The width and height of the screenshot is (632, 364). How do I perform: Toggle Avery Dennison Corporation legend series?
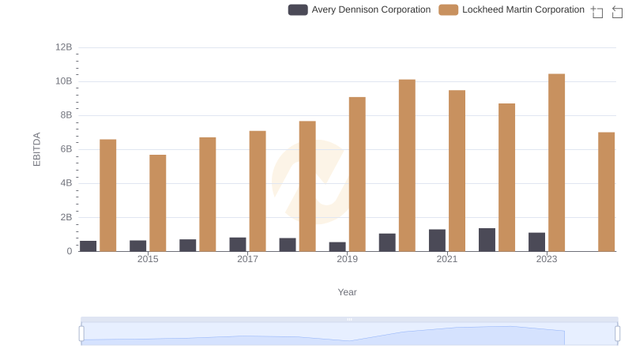point(359,9)
